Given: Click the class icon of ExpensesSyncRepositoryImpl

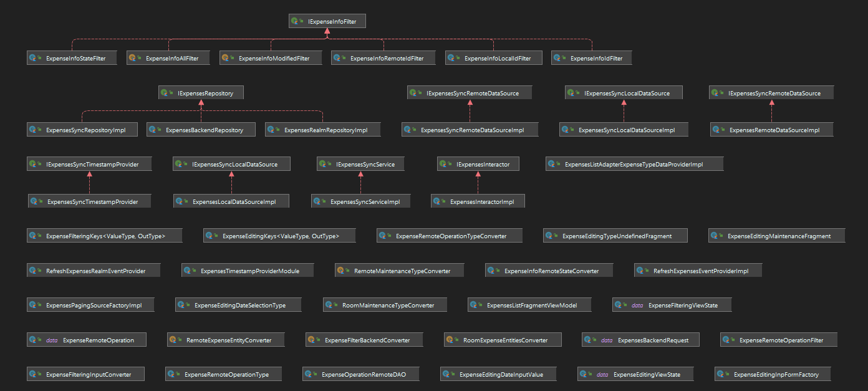Looking at the screenshot, I should pyautogui.click(x=34, y=129).
